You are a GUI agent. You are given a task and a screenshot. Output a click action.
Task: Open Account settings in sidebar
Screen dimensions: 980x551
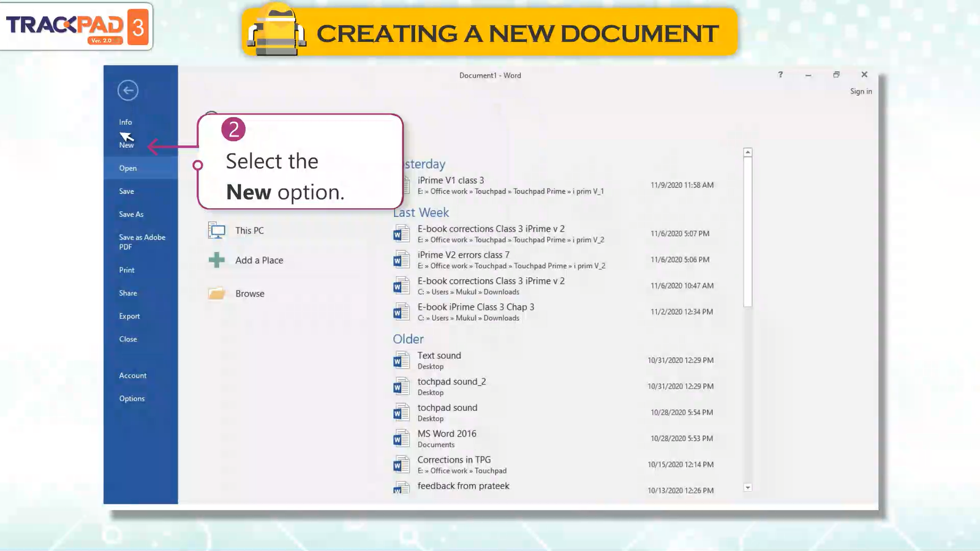point(133,376)
